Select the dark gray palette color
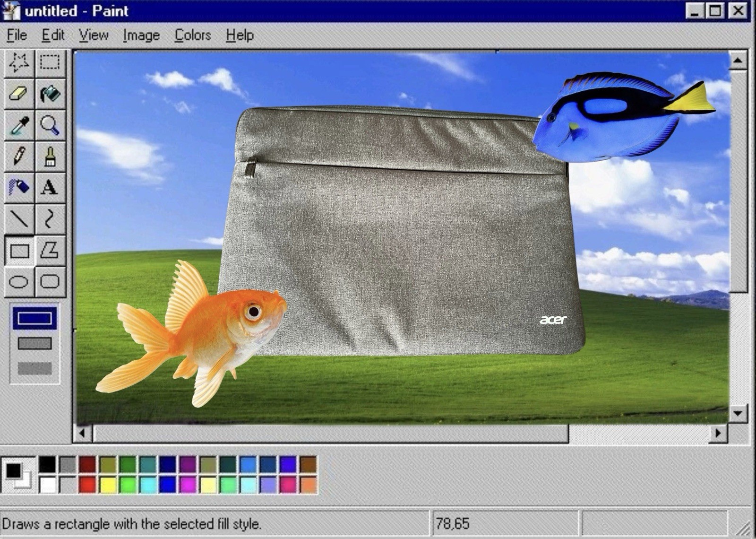 click(68, 464)
